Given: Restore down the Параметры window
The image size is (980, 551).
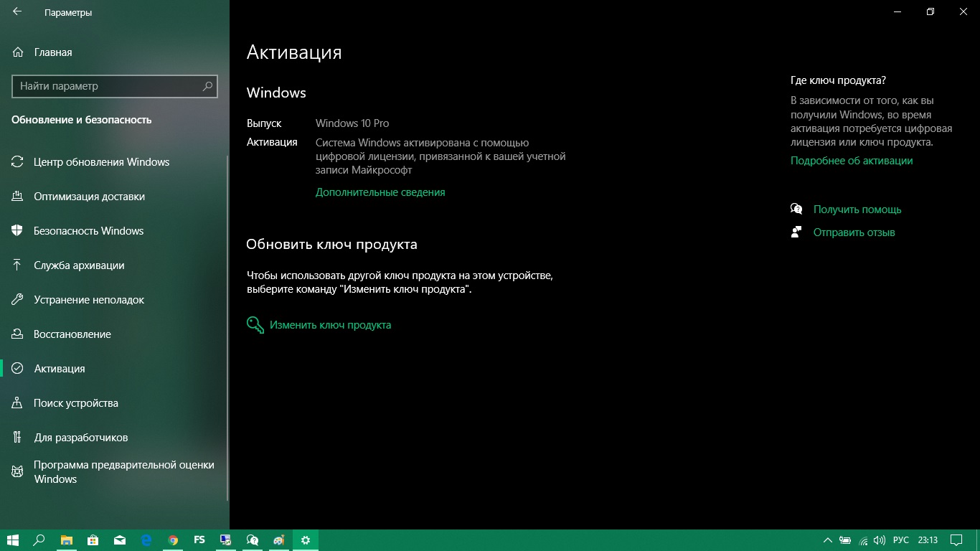Looking at the screenshot, I should tap(930, 12).
